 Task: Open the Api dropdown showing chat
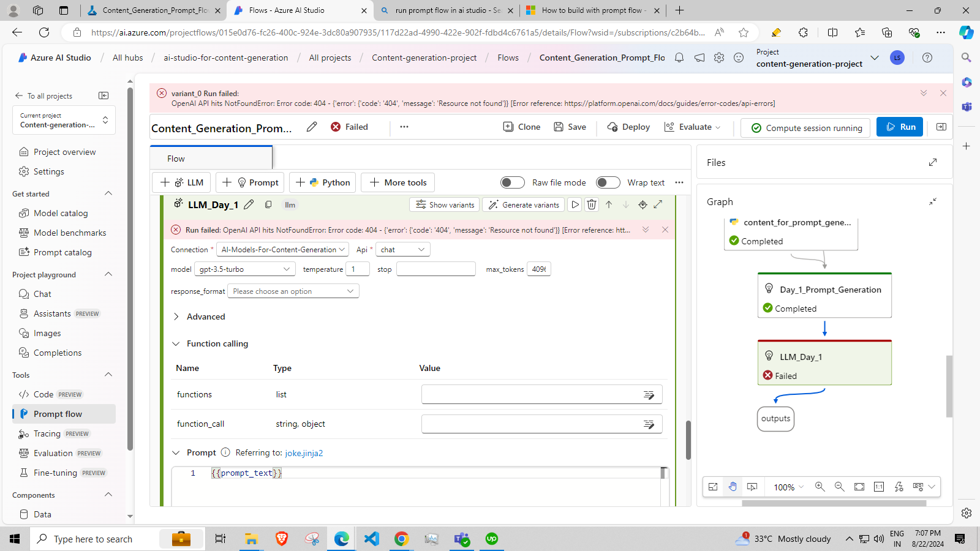tap(402, 249)
